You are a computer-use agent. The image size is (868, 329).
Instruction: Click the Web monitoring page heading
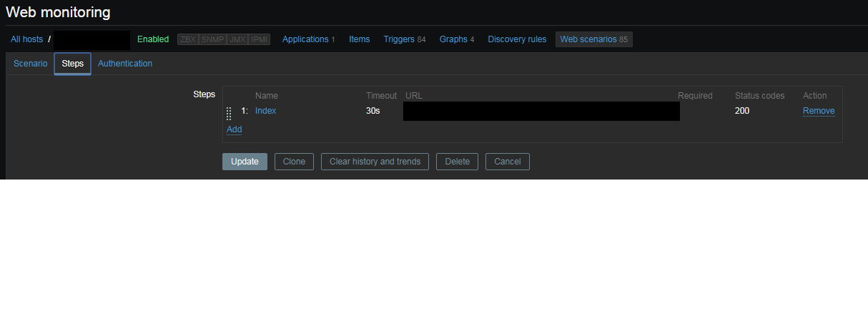pos(59,12)
